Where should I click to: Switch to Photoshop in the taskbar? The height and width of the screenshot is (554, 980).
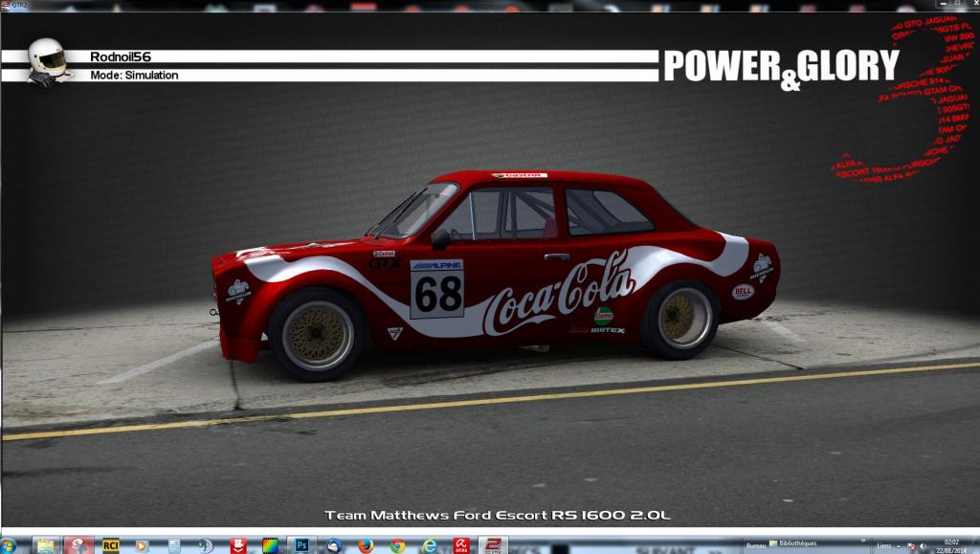tap(301, 545)
